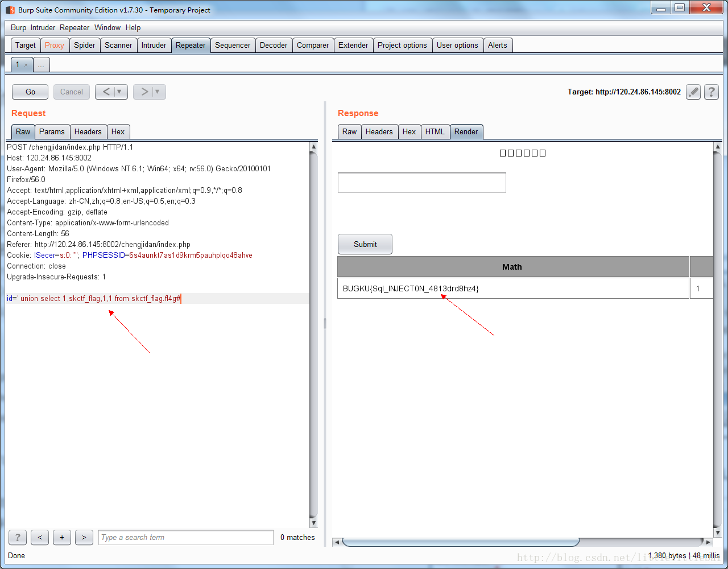Click the 1,380 bytes status text

[667, 555]
